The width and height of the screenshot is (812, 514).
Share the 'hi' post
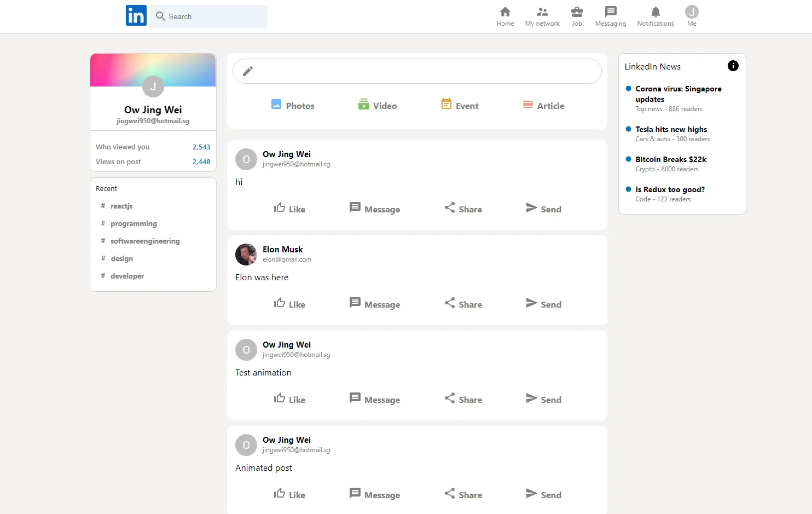tap(463, 209)
